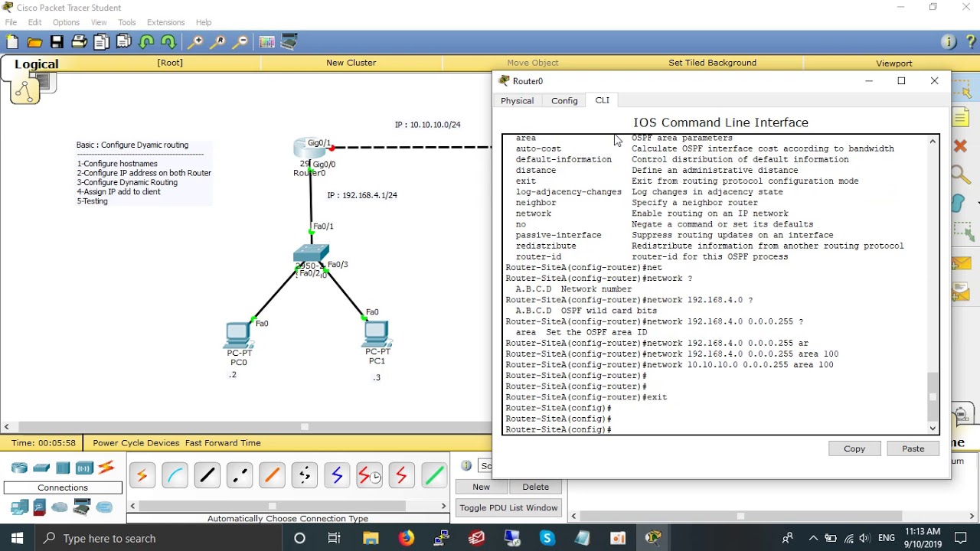
Task: Open the Tools menu
Action: (x=127, y=22)
